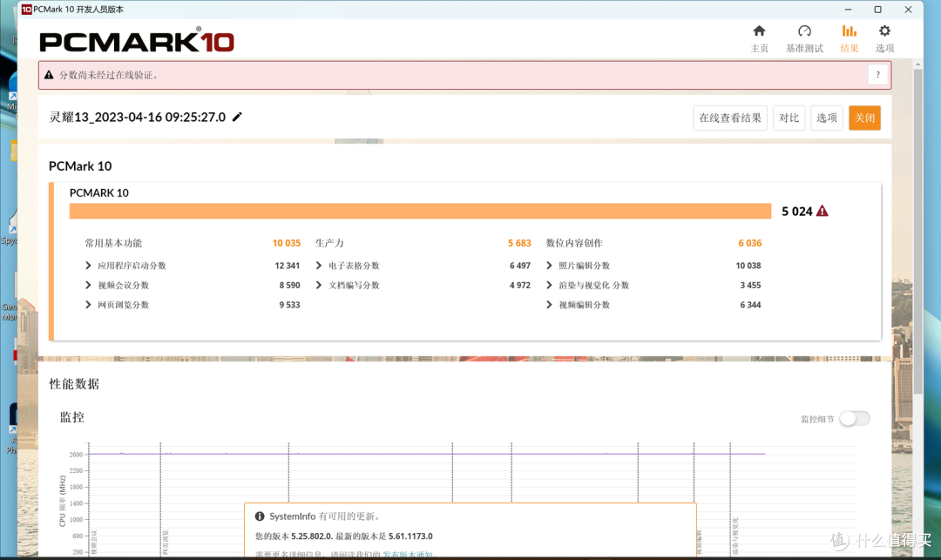This screenshot has width=941, height=560.
Task: Click the 2600 axis label on chart
Action: pyautogui.click(x=76, y=455)
